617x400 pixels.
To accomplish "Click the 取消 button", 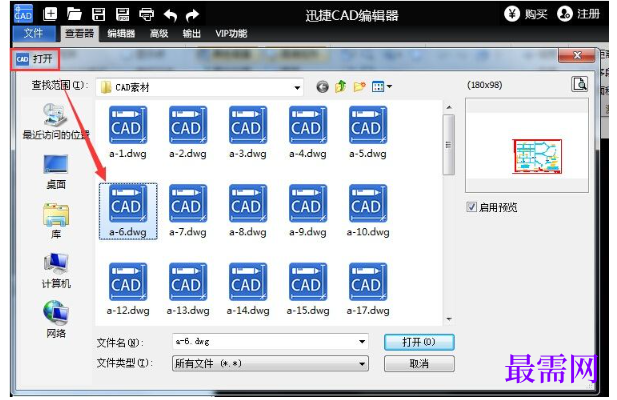I will click(x=419, y=363).
